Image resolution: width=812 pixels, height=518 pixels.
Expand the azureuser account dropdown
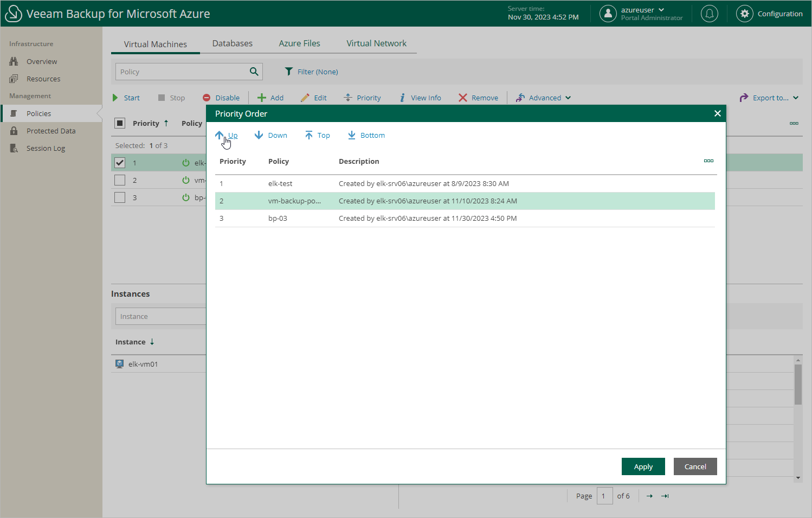[x=661, y=10]
